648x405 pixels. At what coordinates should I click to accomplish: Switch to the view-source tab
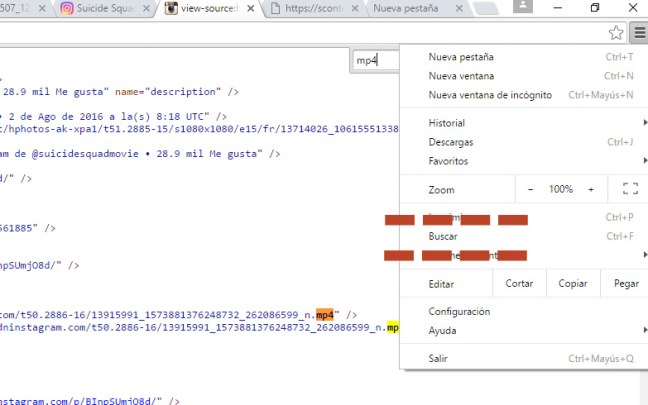pos(204,9)
